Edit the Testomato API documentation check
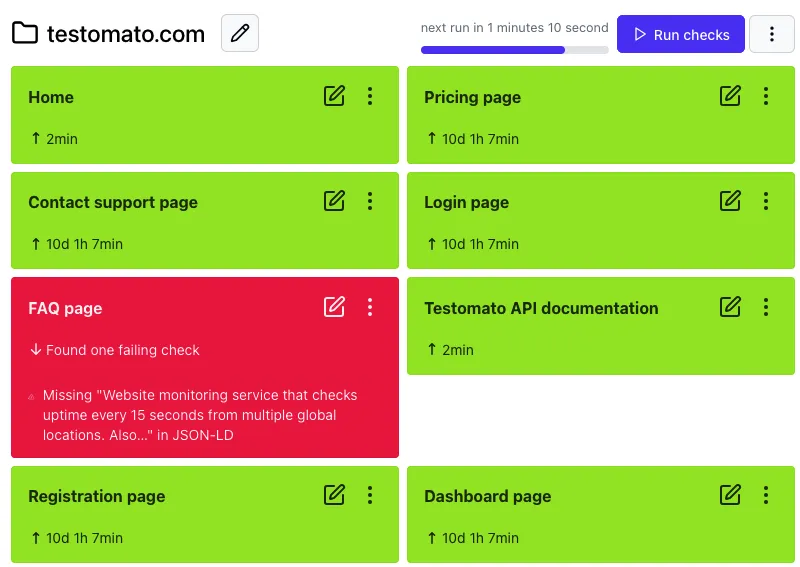 (x=730, y=307)
